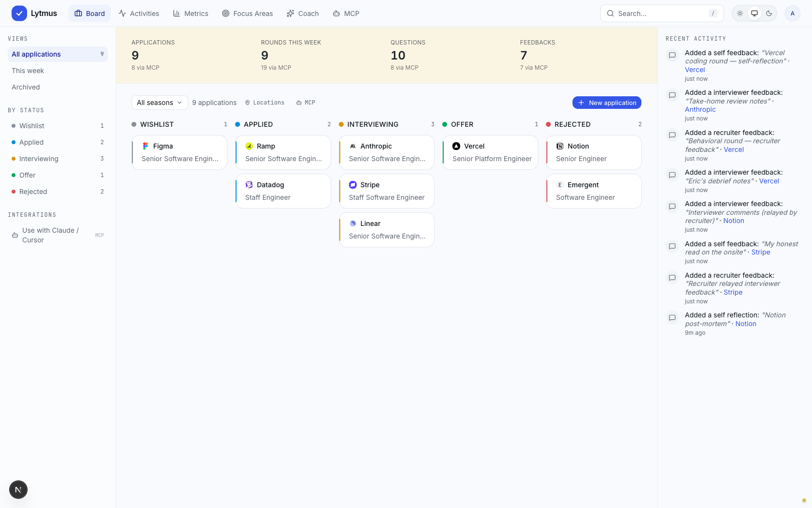Image resolution: width=812 pixels, height=508 pixels.
Task: Click the New application button
Action: pyautogui.click(x=607, y=103)
